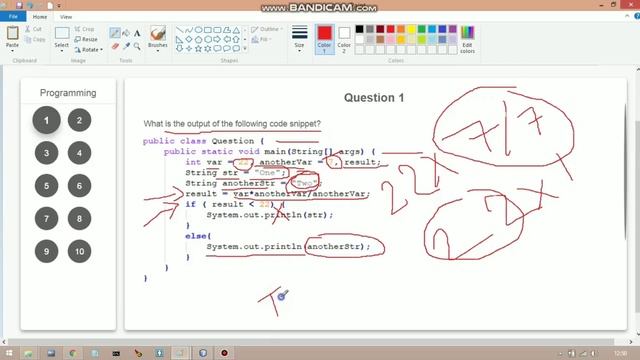Open Paint help question mark
This screenshot has height=360, width=640.
(637, 16)
